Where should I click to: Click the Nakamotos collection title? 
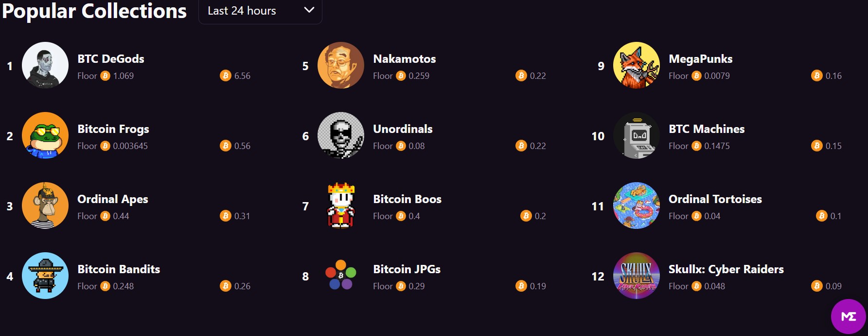404,59
